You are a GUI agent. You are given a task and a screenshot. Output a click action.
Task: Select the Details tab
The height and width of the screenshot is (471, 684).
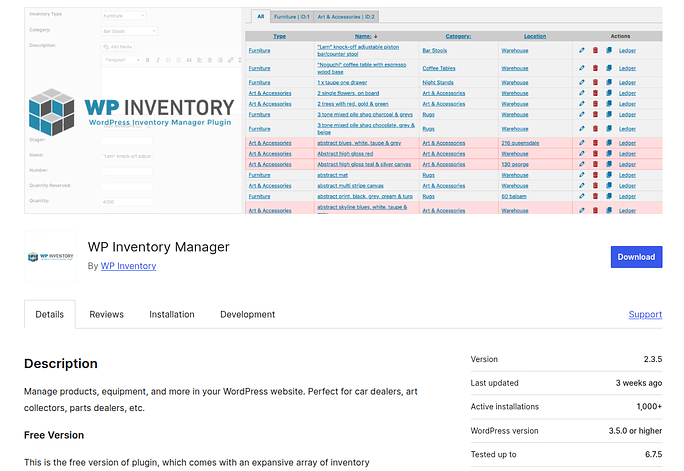coord(50,314)
